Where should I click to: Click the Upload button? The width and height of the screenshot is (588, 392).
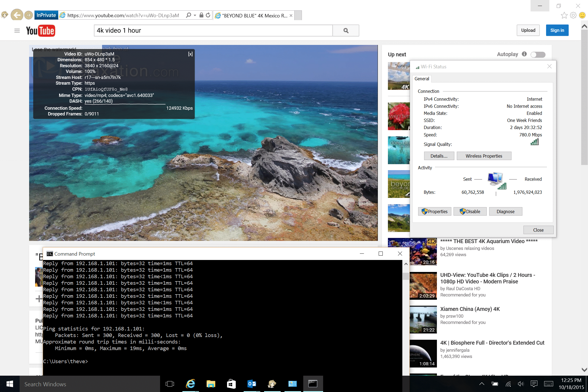click(x=528, y=30)
